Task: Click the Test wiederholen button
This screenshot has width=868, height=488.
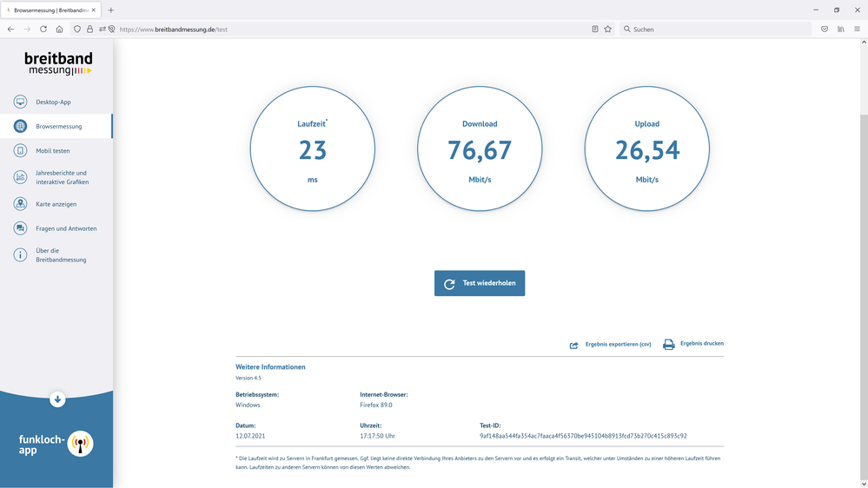Action: tap(480, 283)
